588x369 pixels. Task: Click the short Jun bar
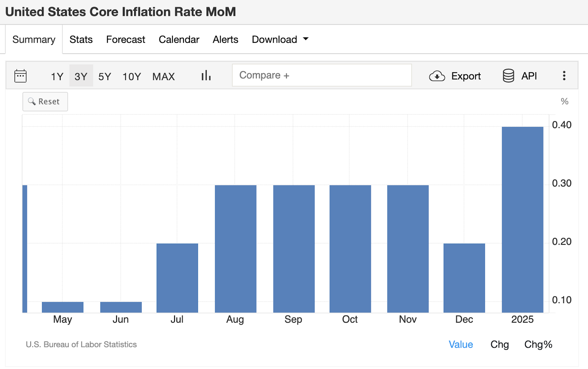click(121, 307)
